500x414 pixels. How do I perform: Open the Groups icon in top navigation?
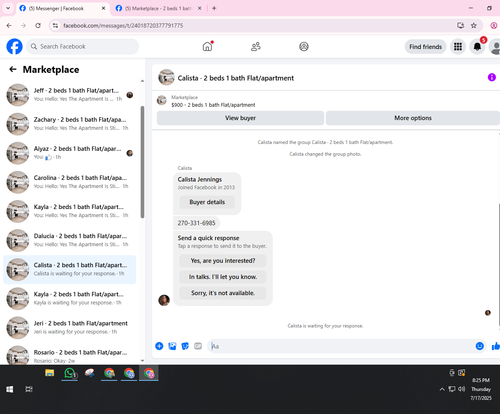(x=304, y=46)
